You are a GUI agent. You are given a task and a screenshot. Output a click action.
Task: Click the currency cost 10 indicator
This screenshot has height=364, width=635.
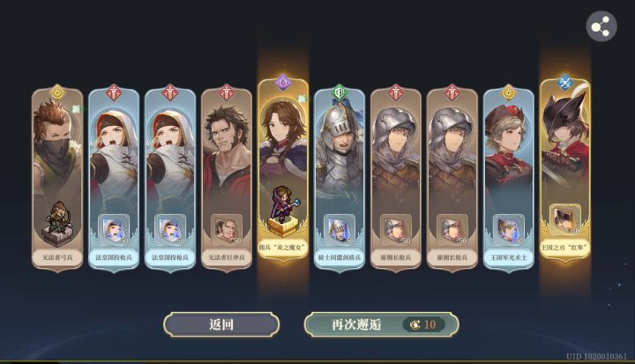click(423, 324)
